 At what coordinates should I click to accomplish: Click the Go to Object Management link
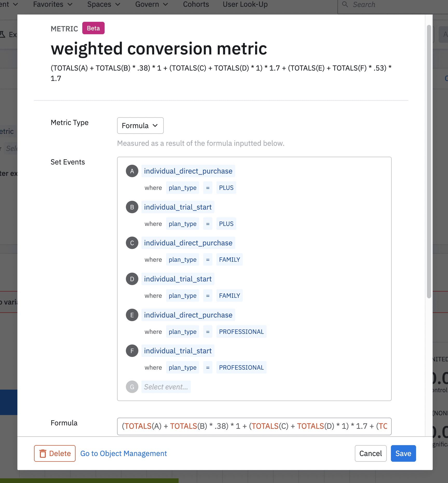click(124, 453)
